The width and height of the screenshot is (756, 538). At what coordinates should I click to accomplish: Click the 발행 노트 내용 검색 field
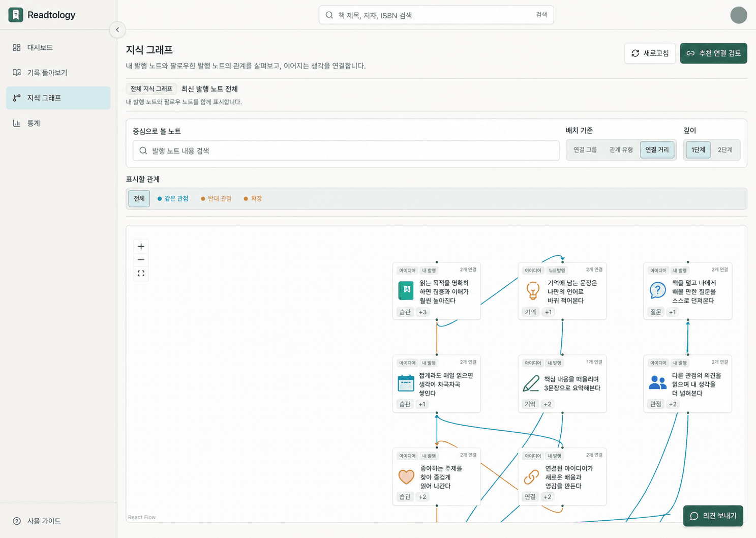click(346, 151)
